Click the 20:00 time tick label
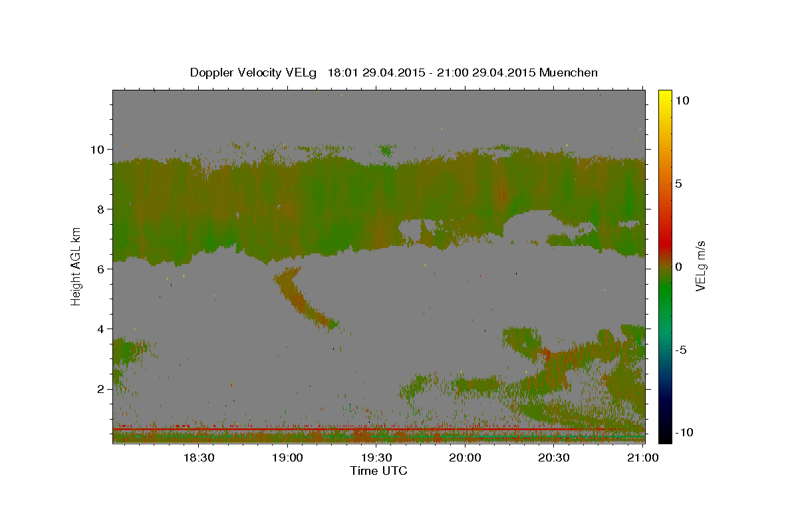The height and width of the screenshot is (532, 798). click(465, 458)
